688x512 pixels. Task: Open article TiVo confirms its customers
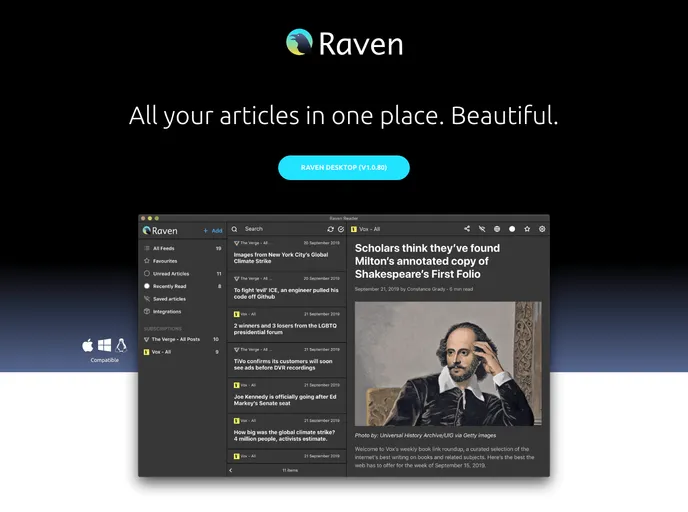tap(287, 361)
